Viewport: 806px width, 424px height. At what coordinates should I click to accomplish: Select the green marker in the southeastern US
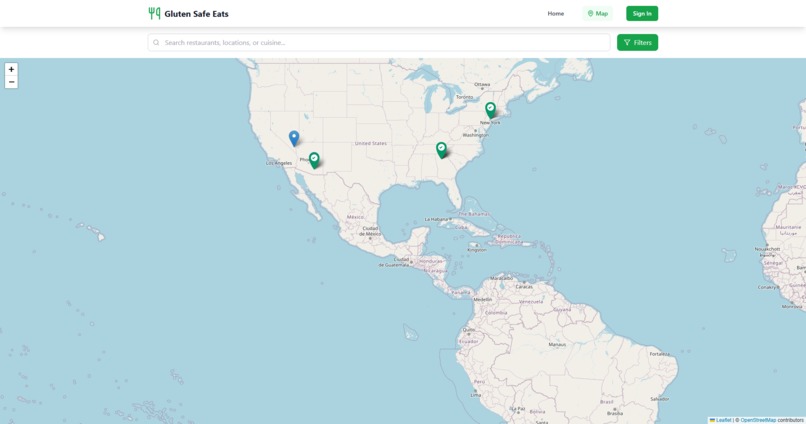coord(441,150)
